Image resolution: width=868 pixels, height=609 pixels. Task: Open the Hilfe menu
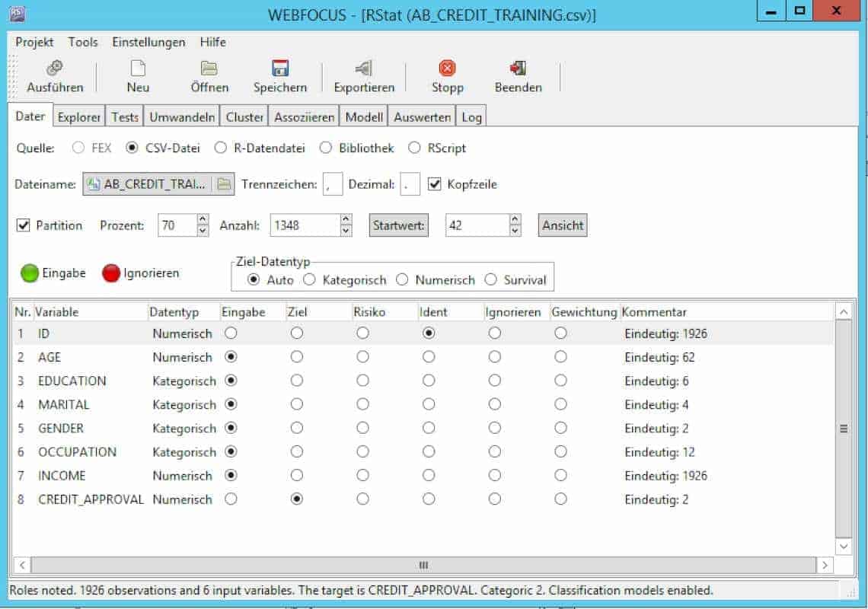[x=213, y=42]
